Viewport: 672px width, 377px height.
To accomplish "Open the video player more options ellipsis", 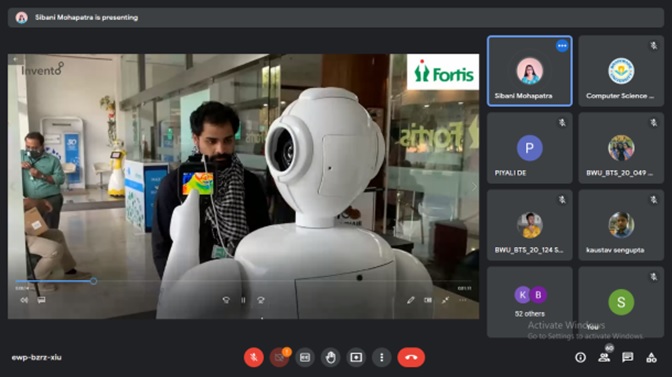I will tap(463, 300).
